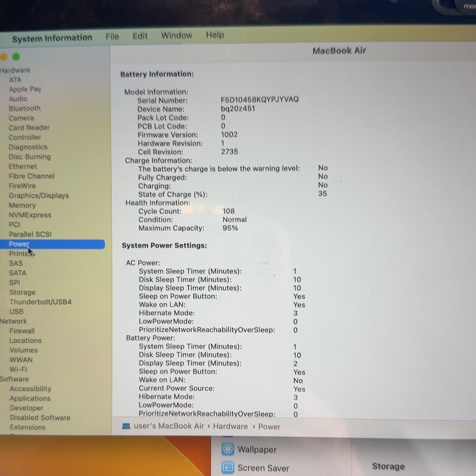476x476 pixels.
Task: Select PCI in the sidebar
Action: (x=15, y=225)
